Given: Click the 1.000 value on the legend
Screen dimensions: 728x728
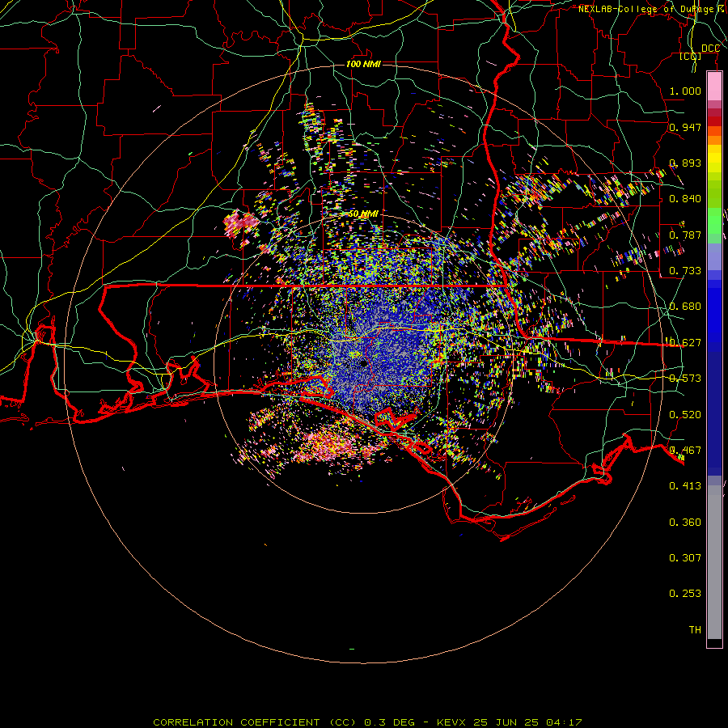Looking at the screenshot, I should [685, 91].
